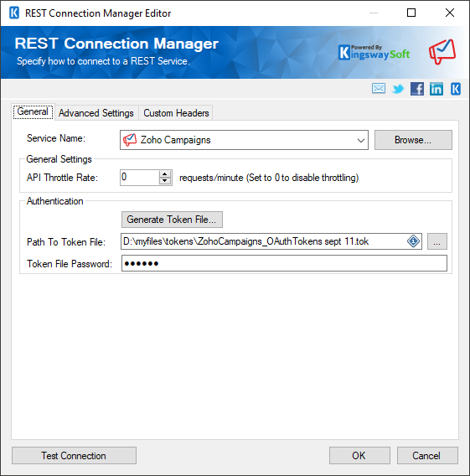The height and width of the screenshot is (476, 470).
Task: Click Browse button for service
Action: [x=413, y=140]
